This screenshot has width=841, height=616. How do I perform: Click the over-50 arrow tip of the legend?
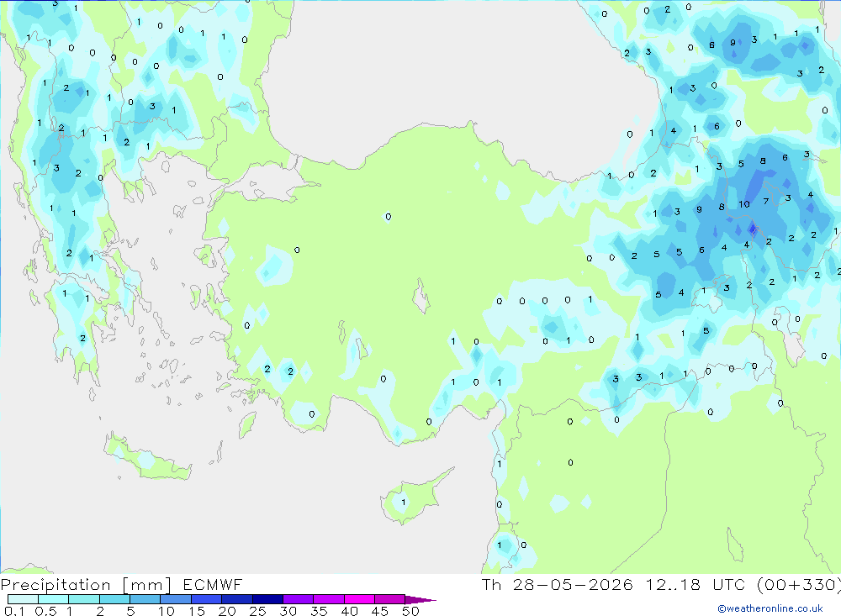pyautogui.click(x=420, y=600)
